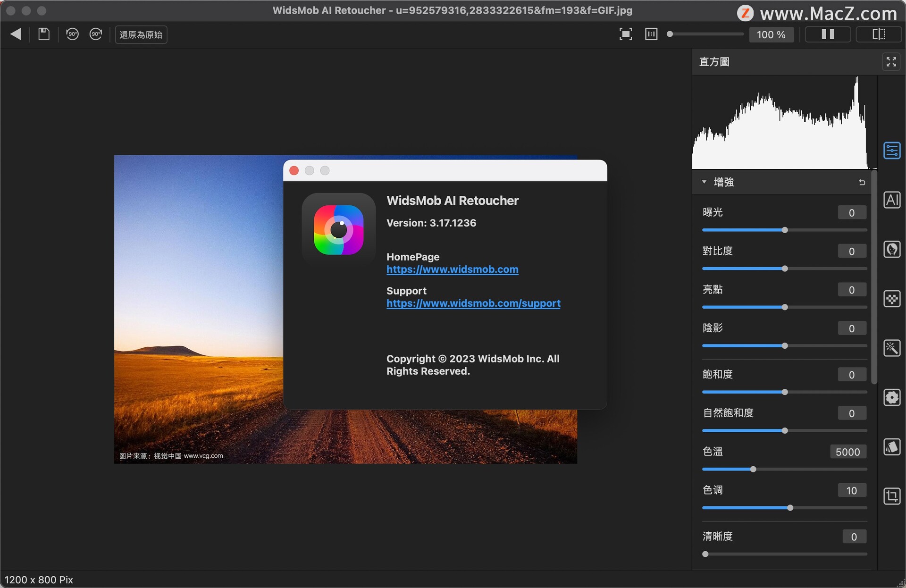This screenshot has height=588, width=906.
Task: Click the 直方圖 panel title
Action: click(714, 62)
